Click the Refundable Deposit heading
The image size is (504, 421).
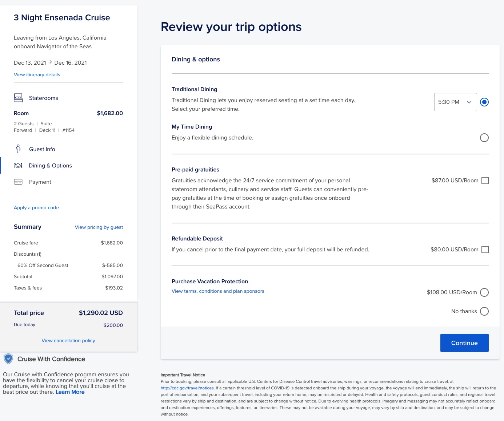point(197,239)
